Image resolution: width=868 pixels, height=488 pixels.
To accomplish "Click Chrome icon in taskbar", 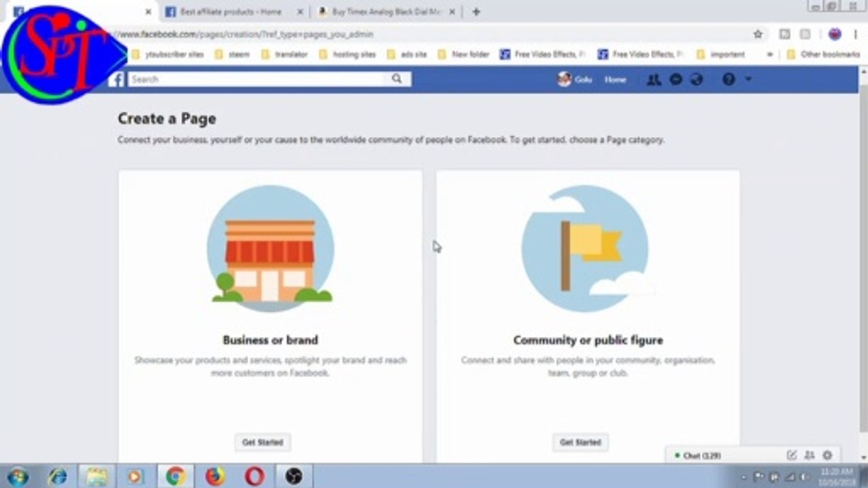I will [x=175, y=476].
